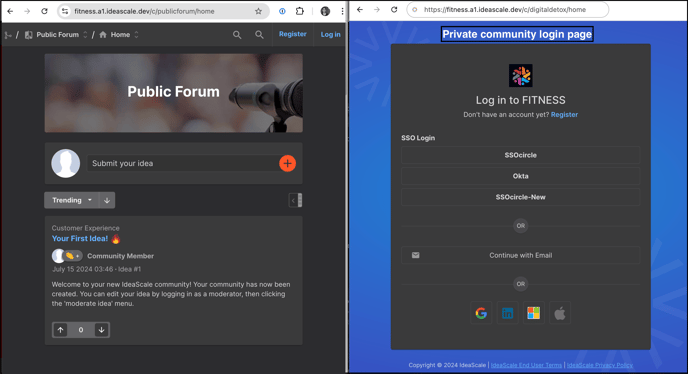Choose SSOcircle-New login option
Viewport: 688px width, 374px height.
coord(521,197)
